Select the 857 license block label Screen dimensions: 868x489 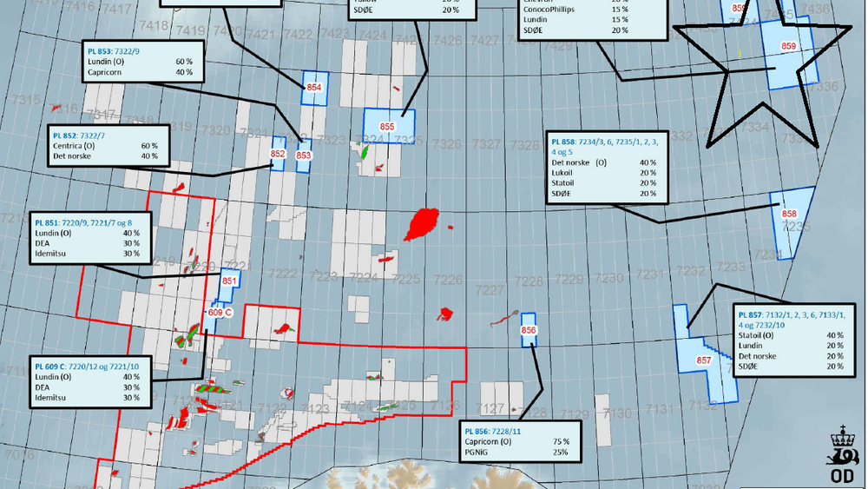click(x=704, y=360)
